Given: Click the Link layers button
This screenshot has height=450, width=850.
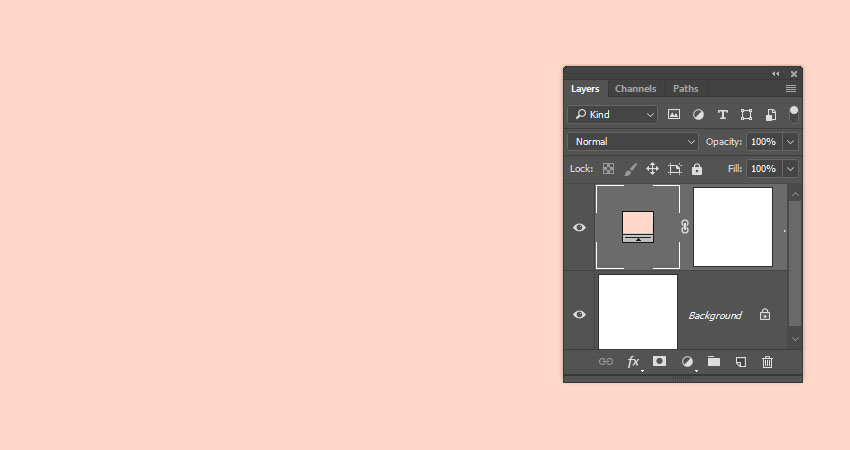Looking at the screenshot, I should 606,362.
